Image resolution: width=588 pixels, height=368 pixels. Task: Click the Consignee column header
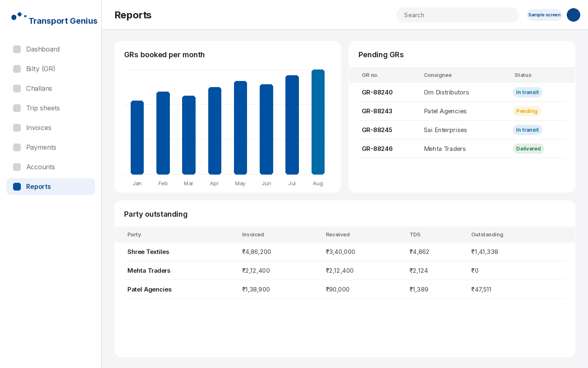click(438, 75)
